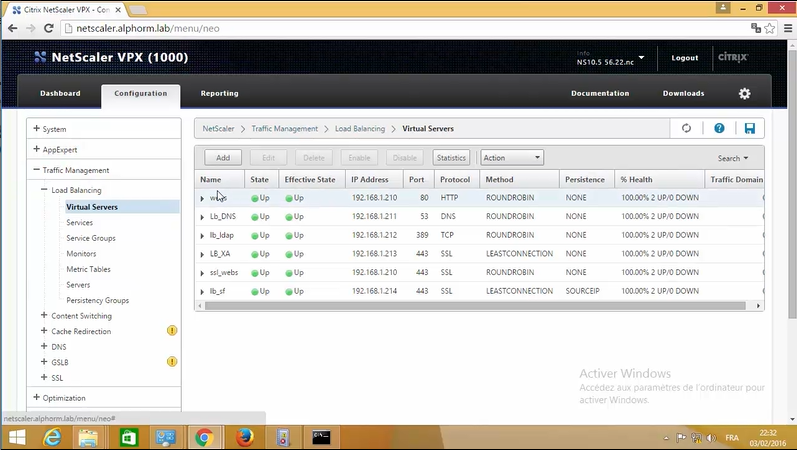Click the NetScaler logo icon

click(40, 57)
